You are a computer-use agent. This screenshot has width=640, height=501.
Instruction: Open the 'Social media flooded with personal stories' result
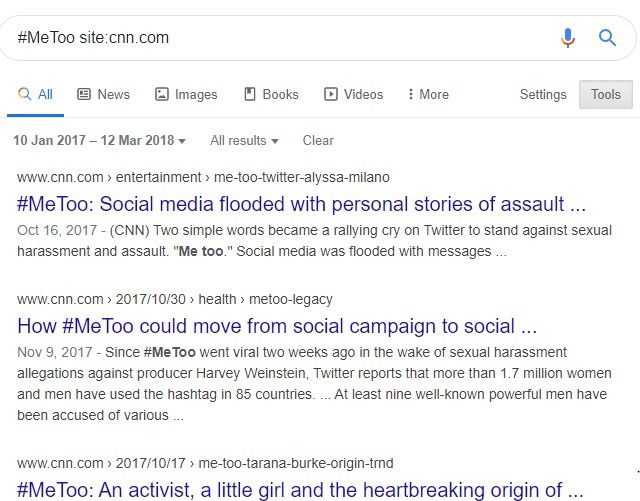pyautogui.click(x=301, y=205)
